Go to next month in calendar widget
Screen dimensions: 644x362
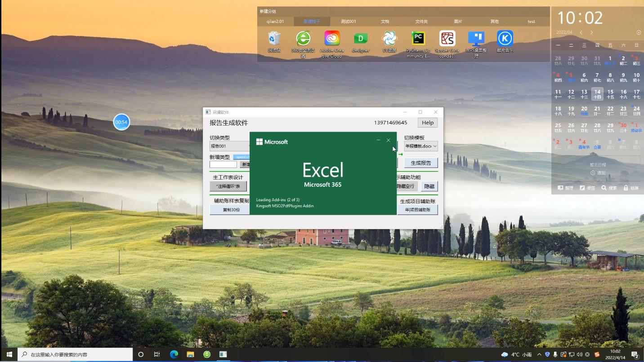pos(591,32)
